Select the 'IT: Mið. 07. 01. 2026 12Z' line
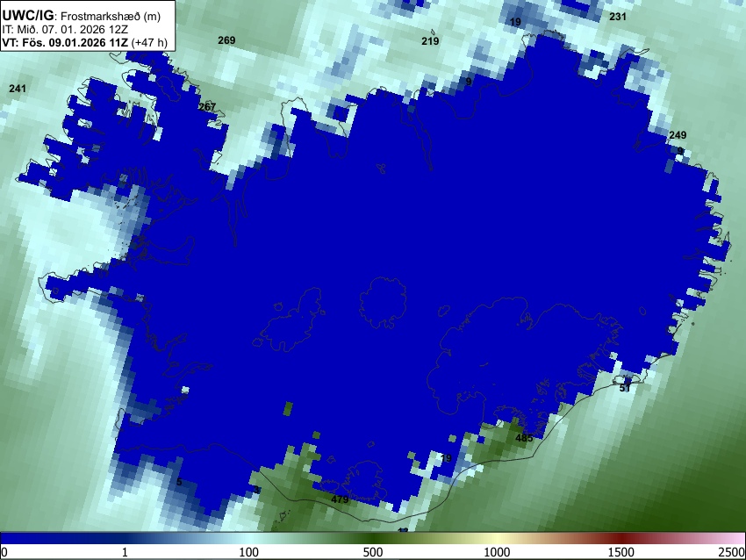The width and height of the screenshot is (746, 560). [65, 30]
